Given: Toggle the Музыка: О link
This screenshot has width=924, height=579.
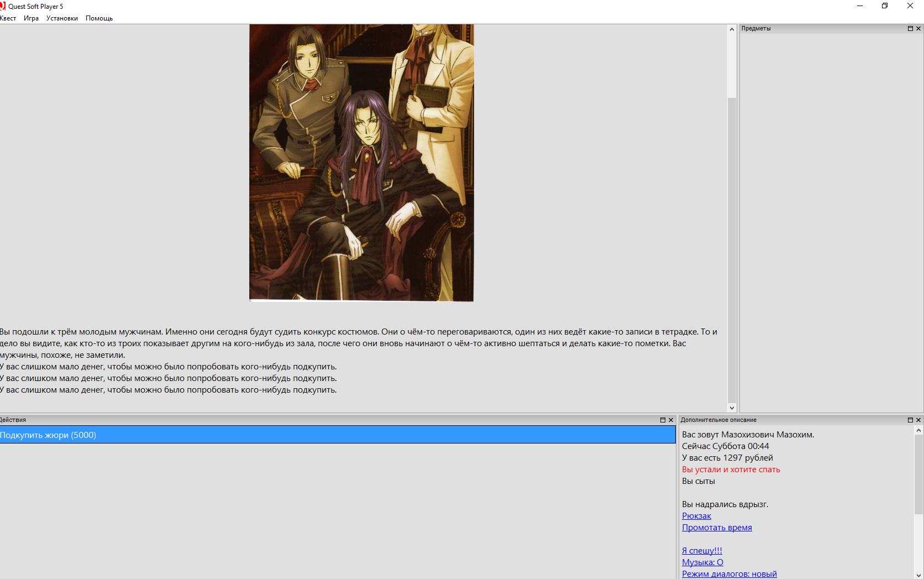Looking at the screenshot, I should (x=702, y=562).
